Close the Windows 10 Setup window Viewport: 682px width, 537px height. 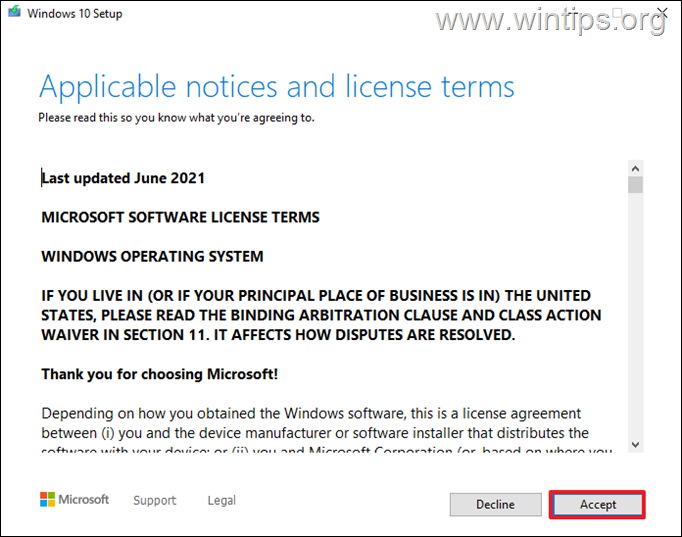coord(661,15)
